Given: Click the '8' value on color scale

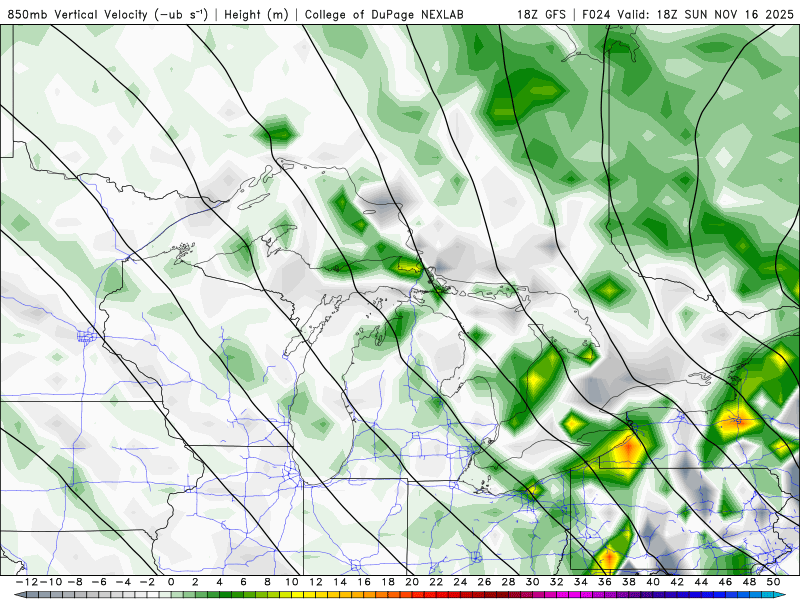Looking at the screenshot, I should click(267, 582).
